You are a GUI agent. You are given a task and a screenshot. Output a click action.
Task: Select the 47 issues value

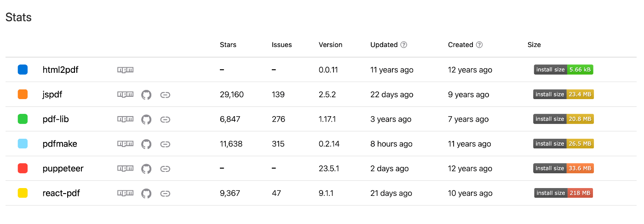[276, 193]
